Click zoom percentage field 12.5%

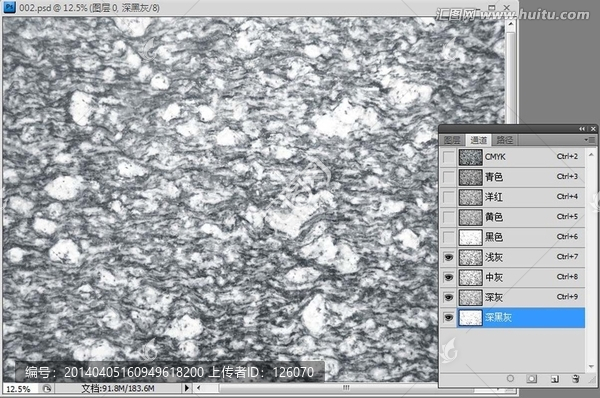18,389
